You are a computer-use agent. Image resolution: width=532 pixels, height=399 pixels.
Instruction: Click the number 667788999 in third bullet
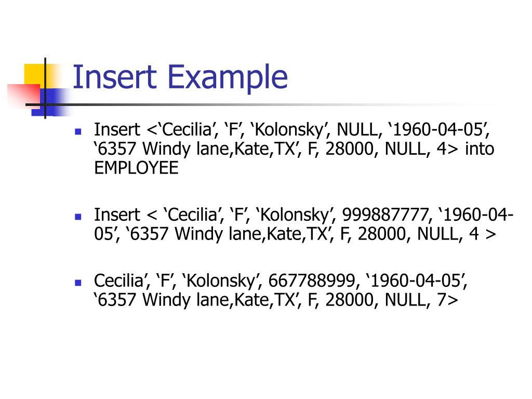click(312, 281)
